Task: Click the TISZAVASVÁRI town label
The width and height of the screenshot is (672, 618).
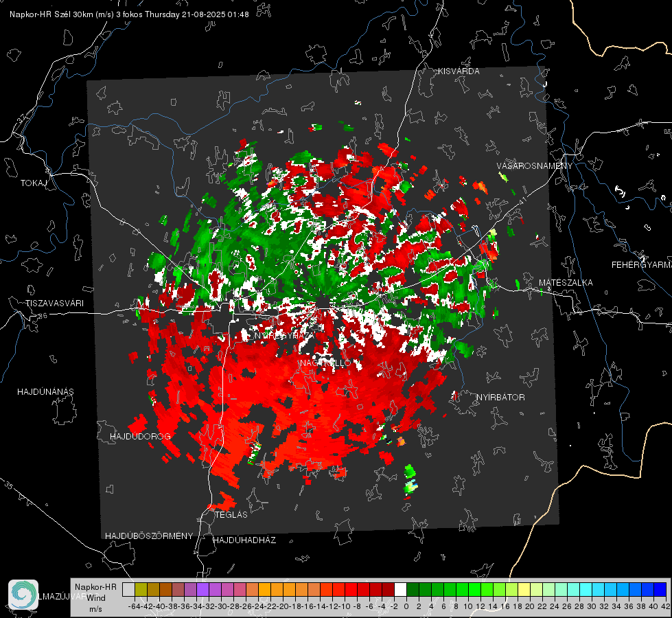Action: point(54,304)
